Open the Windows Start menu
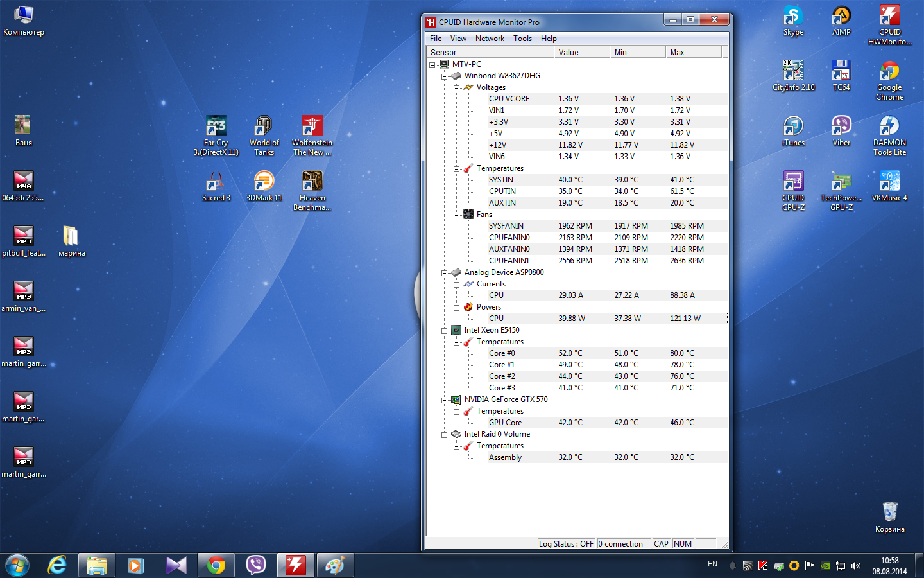 [17, 565]
